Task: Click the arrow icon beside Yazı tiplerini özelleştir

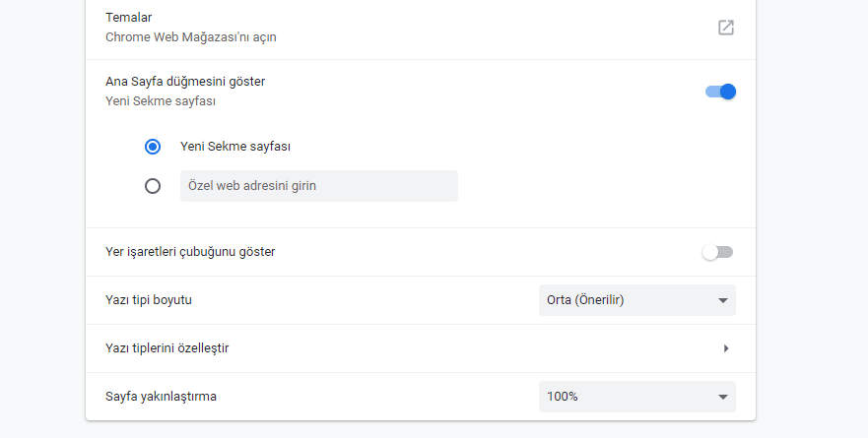Action: 725,348
